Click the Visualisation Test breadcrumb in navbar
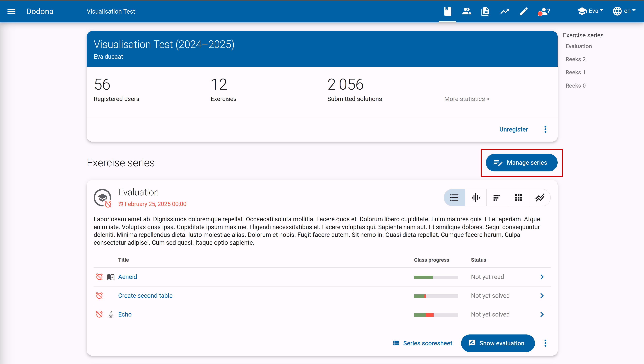The image size is (644, 364). (x=111, y=11)
